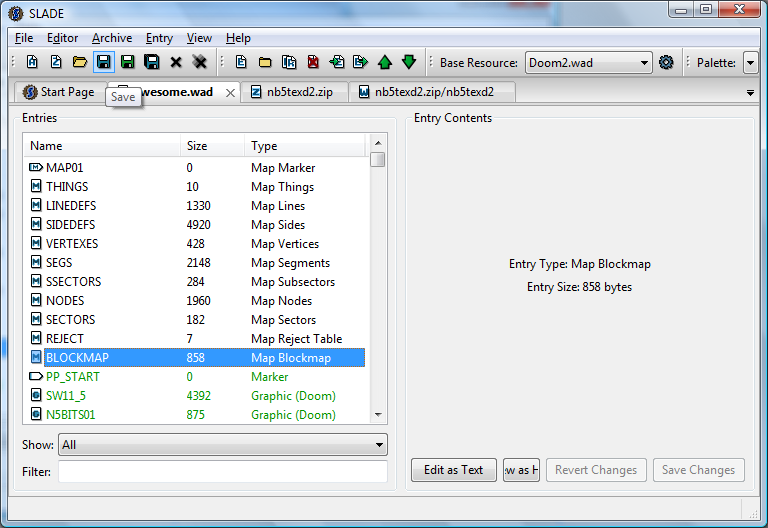The height and width of the screenshot is (528, 768).
Task: Click in the Filter text field
Action: coord(223,472)
